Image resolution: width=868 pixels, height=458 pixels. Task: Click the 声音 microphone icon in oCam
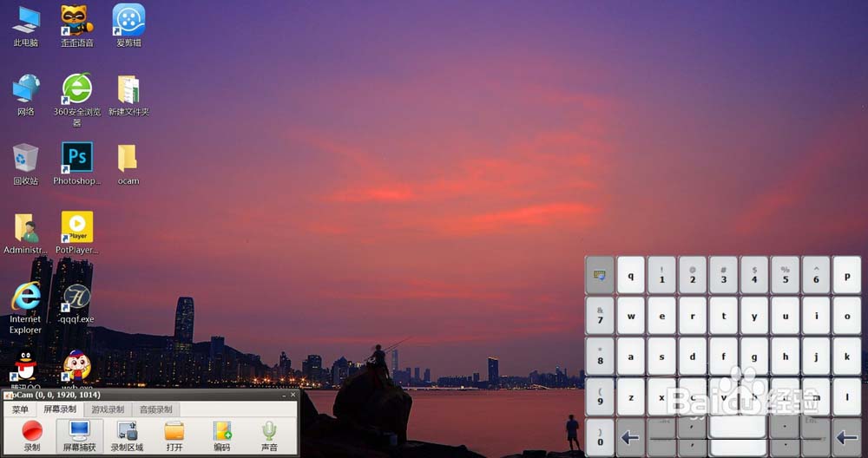(269, 435)
